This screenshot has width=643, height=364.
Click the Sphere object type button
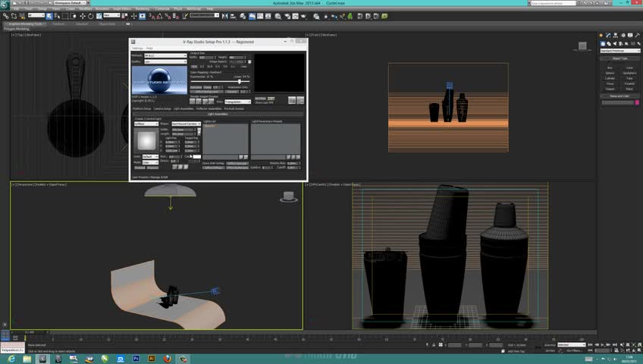click(610, 73)
